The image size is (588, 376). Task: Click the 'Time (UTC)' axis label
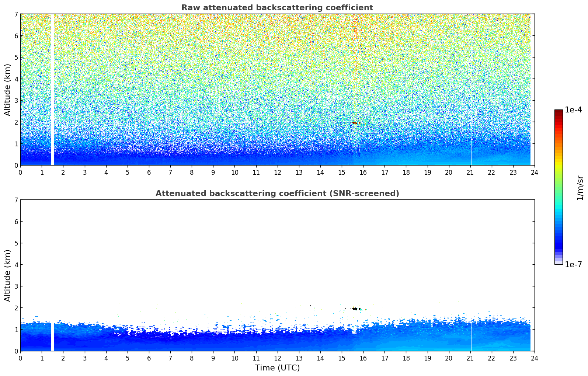point(277,368)
